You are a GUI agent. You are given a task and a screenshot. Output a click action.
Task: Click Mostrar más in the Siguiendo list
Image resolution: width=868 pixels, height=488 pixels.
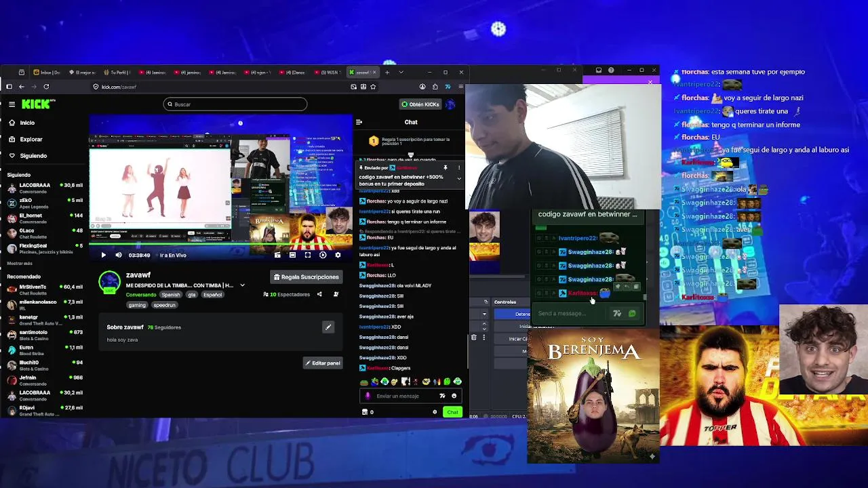pos(20,263)
